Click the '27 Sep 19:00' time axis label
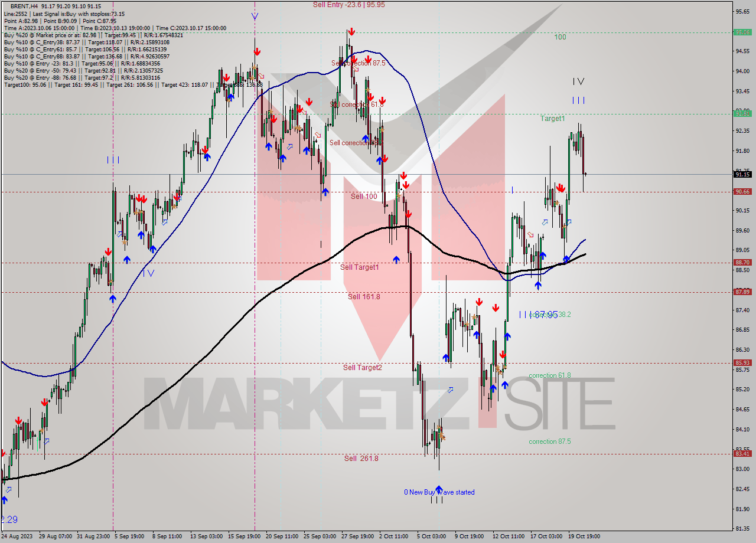Screen dimensions: 756x543 pos(357,537)
